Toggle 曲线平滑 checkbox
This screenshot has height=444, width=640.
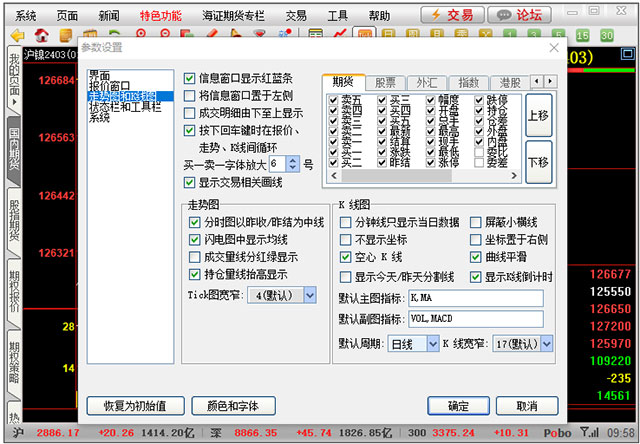[x=476, y=257]
